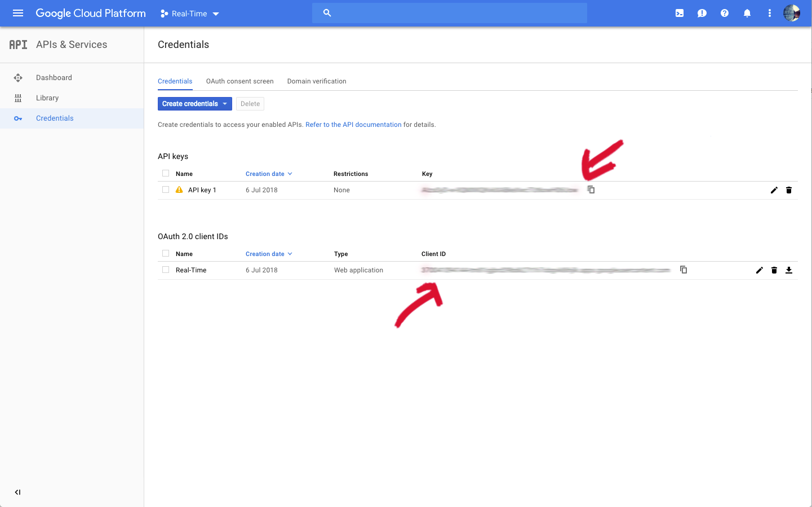The height and width of the screenshot is (507, 812).
Task: Click the warning icon beside API key 1
Action: 179,189
